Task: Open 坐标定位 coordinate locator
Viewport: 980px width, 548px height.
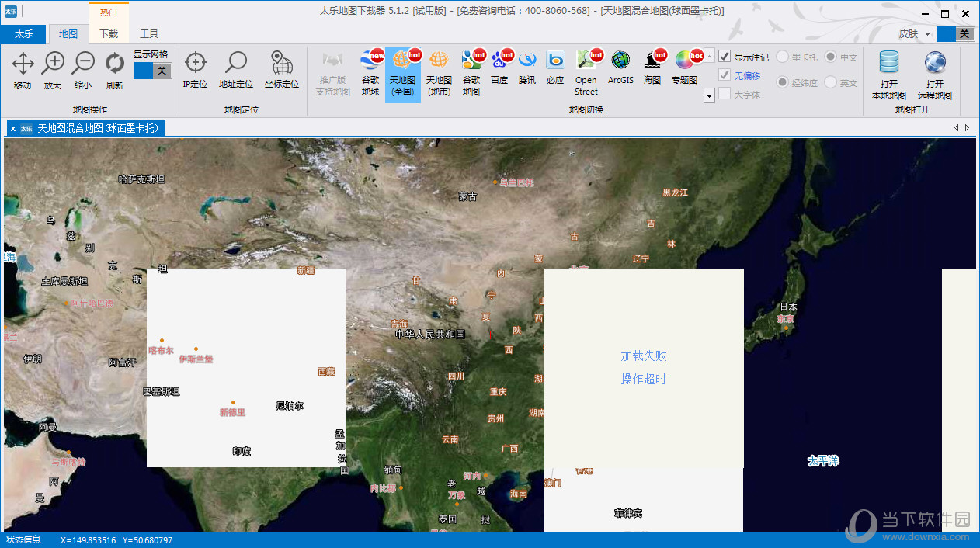Action: [282, 71]
